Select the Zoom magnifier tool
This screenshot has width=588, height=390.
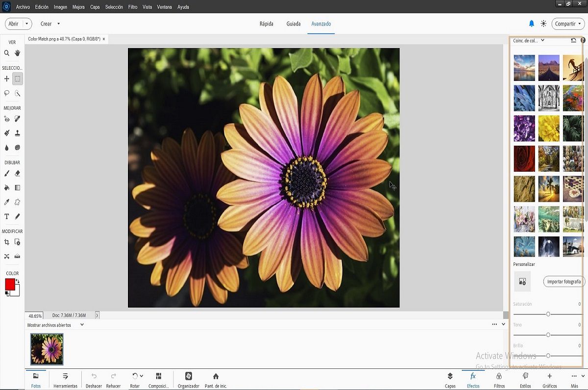[7, 53]
